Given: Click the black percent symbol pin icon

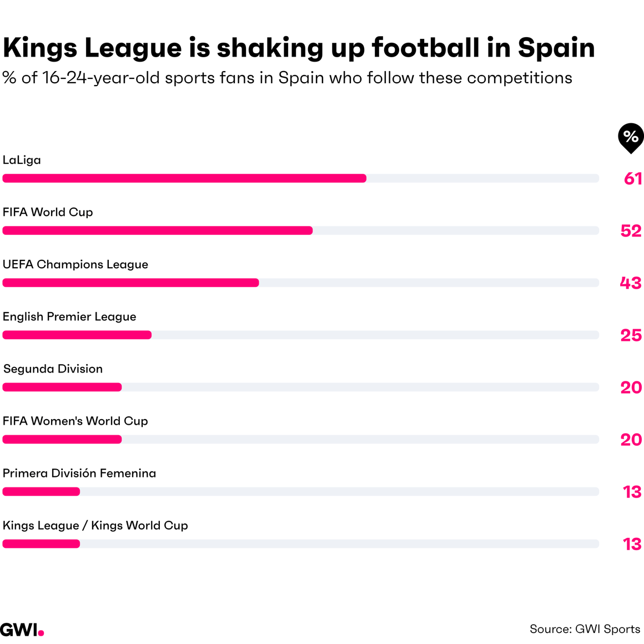Looking at the screenshot, I should pyautogui.click(x=631, y=137).
